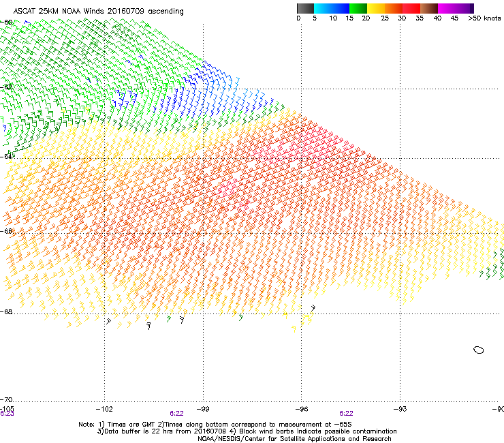504x443 pixels.
Task: Click the legend scale label "10"
Action: point(333,18)
